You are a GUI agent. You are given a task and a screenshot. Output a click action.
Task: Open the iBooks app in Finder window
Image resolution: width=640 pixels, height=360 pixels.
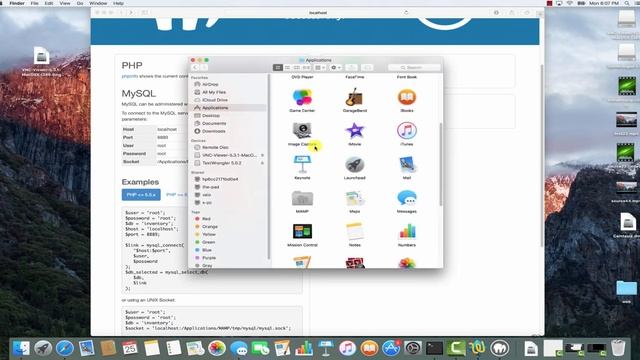click(x=407, y=98)
